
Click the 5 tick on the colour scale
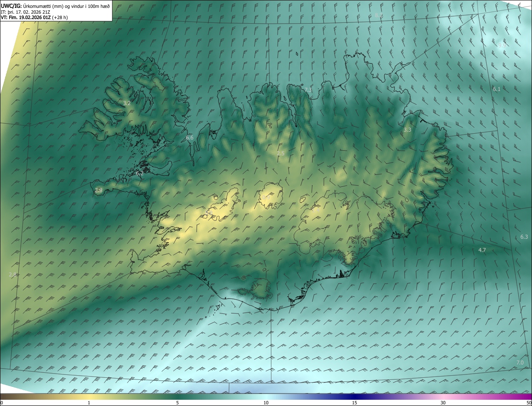pyautogui.click(x=177, y=403)
